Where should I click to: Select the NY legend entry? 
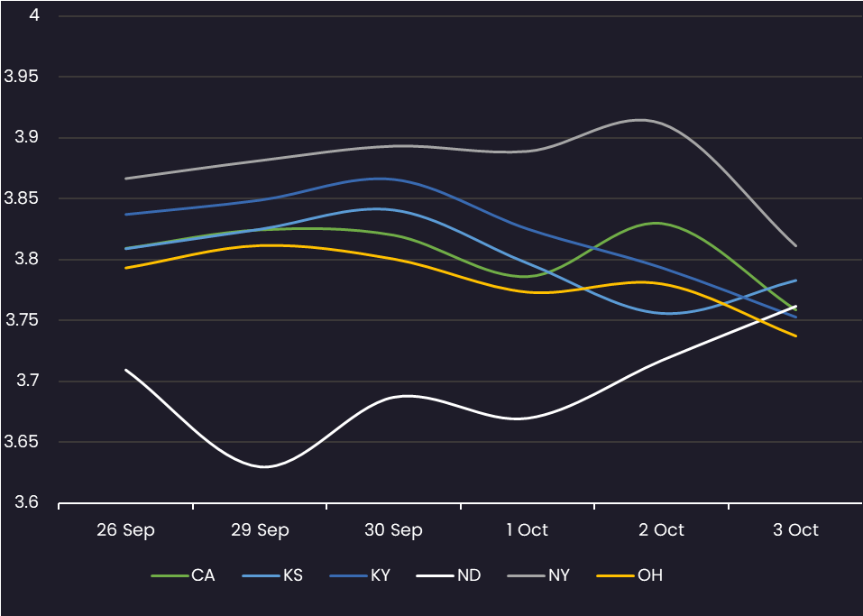tap(558, 575)
